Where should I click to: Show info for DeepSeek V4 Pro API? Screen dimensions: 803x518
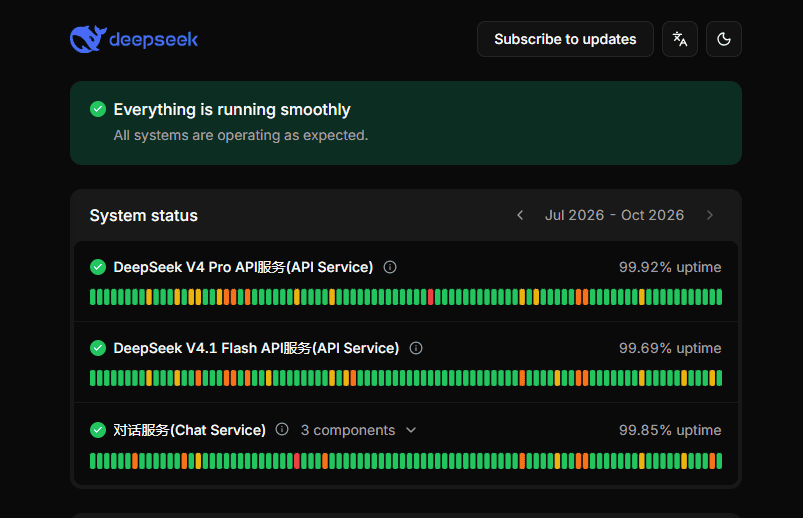pyautogui.click(x=390, y=267)
